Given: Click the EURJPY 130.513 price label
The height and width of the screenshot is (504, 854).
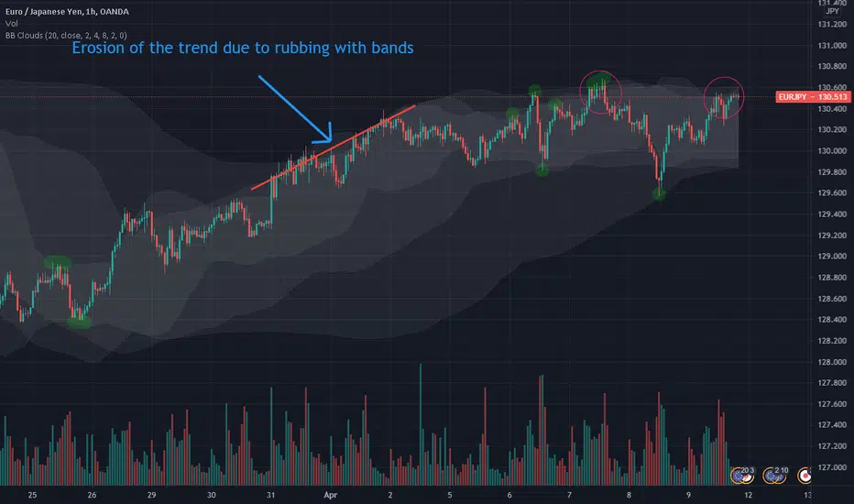Looking at the screenshot, I should 813,97.
